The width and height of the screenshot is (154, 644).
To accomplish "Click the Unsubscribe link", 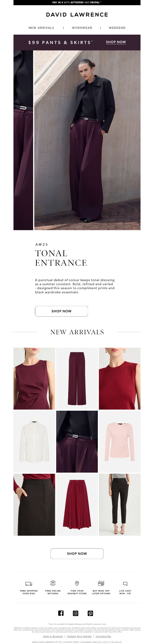I will [x=103, y=636].
